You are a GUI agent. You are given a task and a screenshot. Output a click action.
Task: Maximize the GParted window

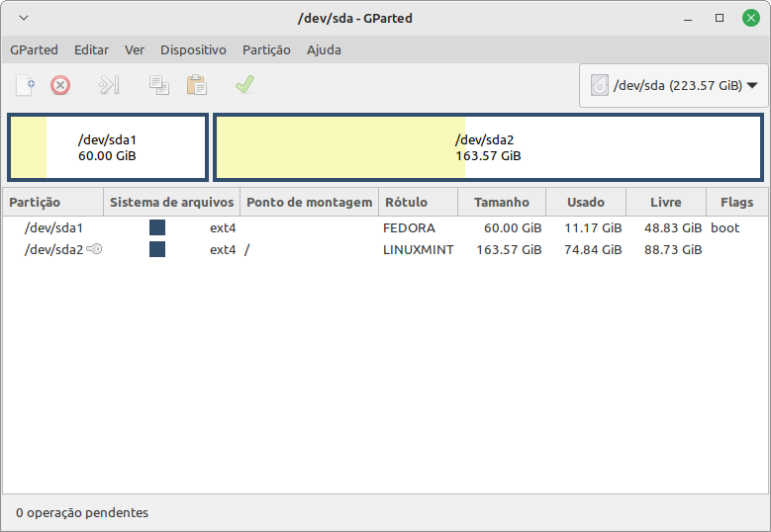pyautogui.click(x=720, y=18)
